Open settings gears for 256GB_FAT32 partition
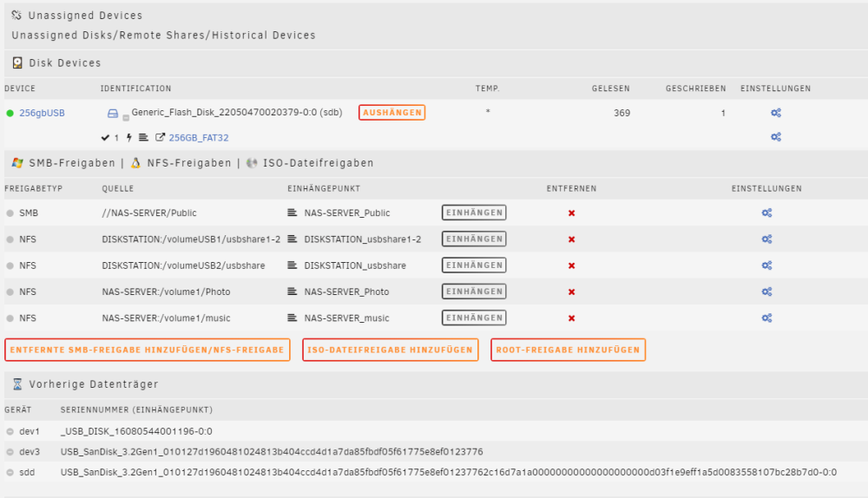This screenshot has width=868, height=498. 775,137
